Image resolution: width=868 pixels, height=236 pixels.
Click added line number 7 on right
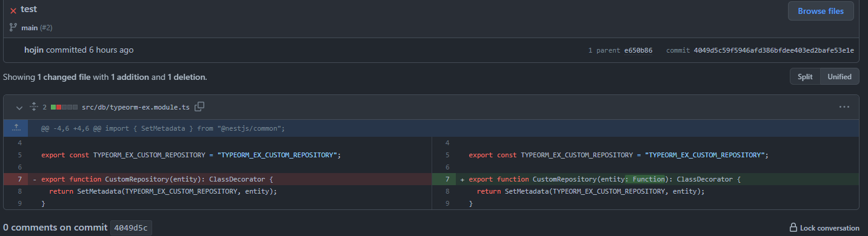coord(444,179)
